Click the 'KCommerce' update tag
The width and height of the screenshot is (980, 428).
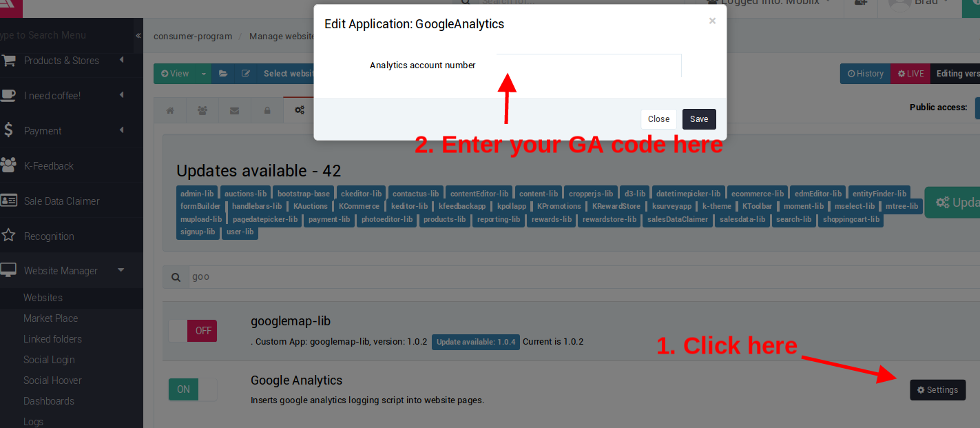click(x=359, y=206)
